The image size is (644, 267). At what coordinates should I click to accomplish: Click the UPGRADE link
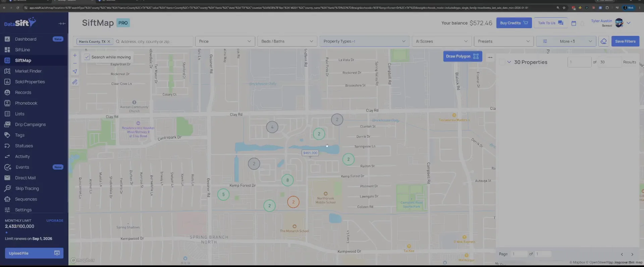tap(55, 221)
